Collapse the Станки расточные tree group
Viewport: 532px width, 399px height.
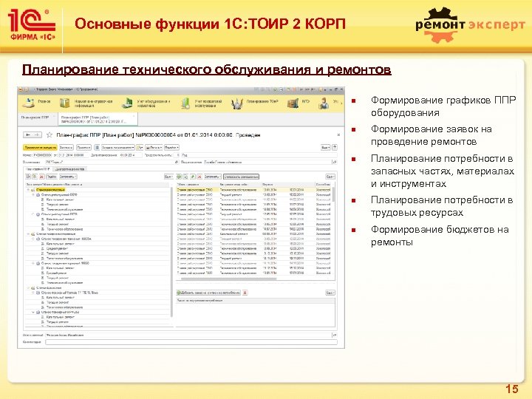click(x=28, y=190)
